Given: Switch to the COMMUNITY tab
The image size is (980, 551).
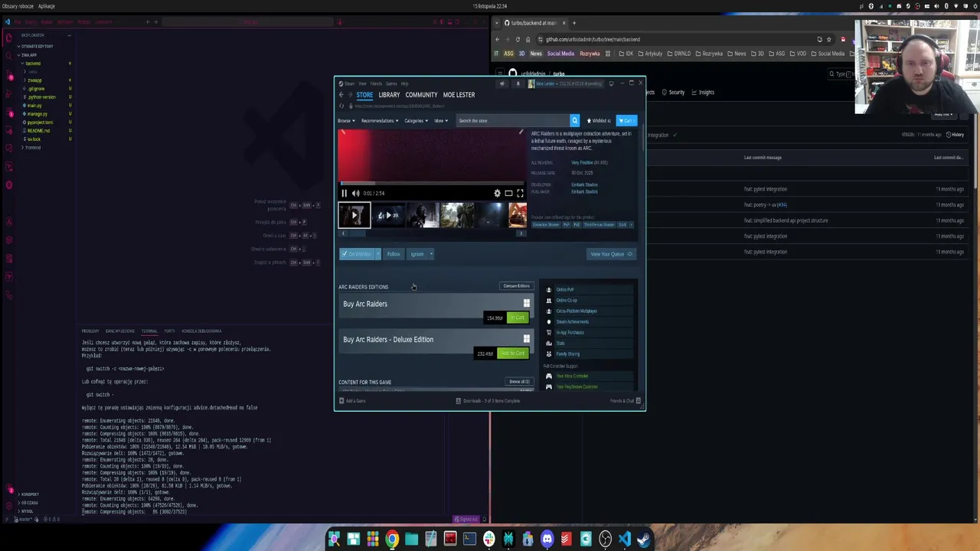Looking at the screenshot, I should 421,95.
